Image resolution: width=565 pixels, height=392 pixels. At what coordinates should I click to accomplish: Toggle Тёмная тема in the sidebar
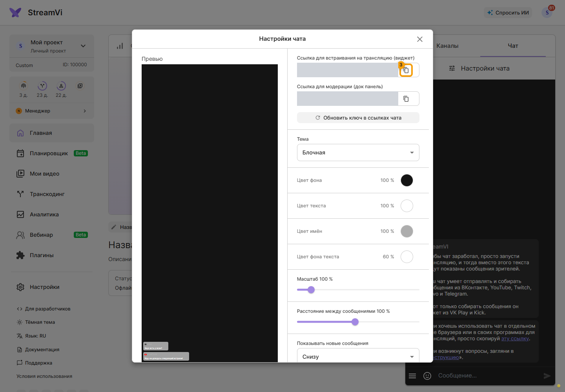click(36, 322)
